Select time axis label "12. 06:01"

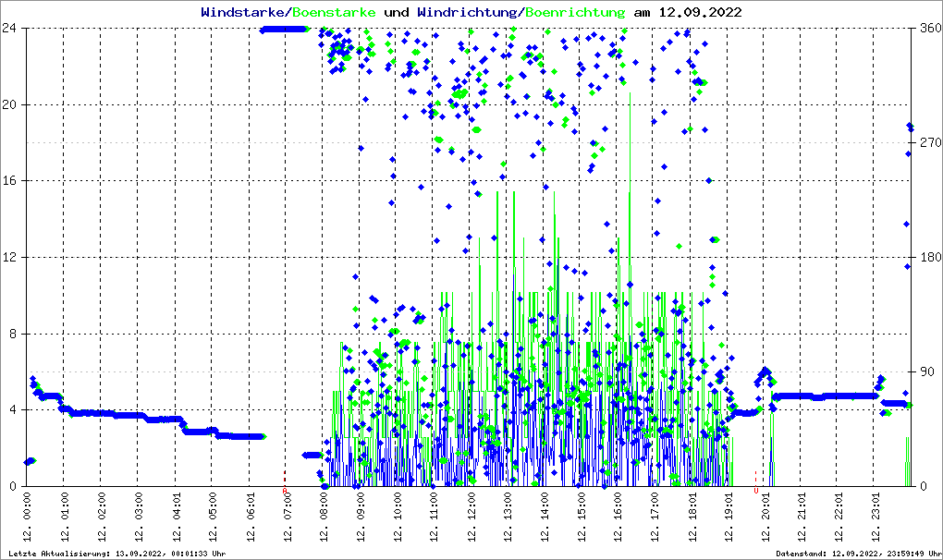(x=250, y=517)
